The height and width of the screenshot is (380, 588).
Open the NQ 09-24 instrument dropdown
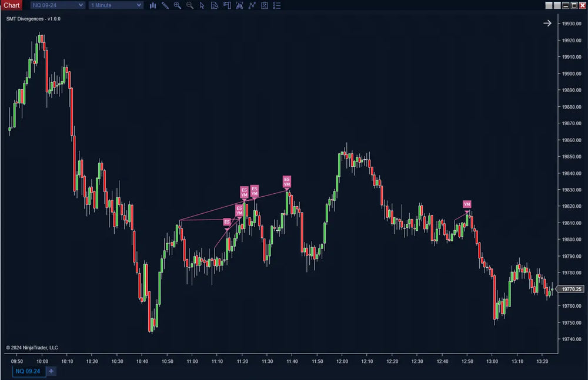point(56,5)
